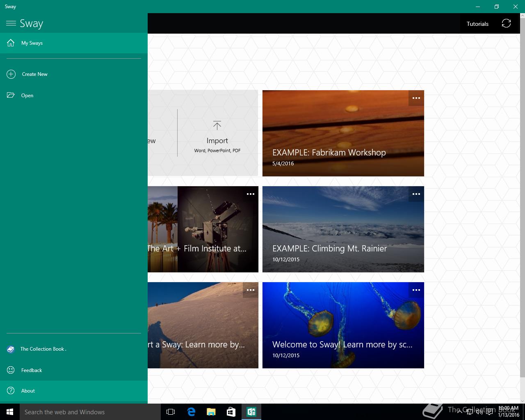This screenshot has width=525, height=420.
Task: Click the plus circle icon for Create New
Action: pyautogui.click(x=11, y=74)
